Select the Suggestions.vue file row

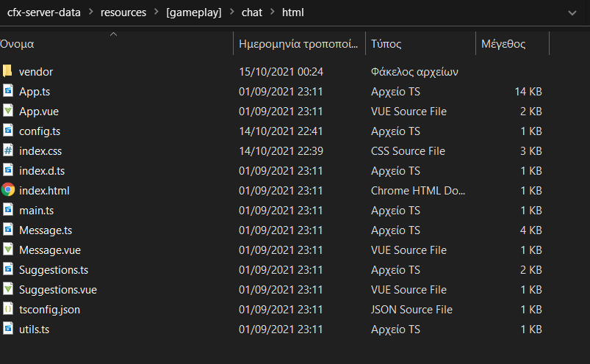pos(275,290)
